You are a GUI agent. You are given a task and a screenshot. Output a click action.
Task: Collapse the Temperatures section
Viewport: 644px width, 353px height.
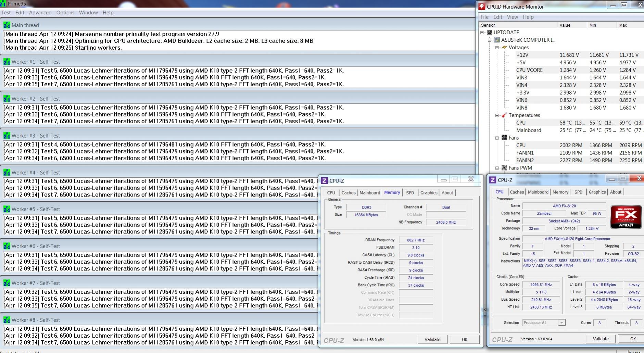point(497,115)
